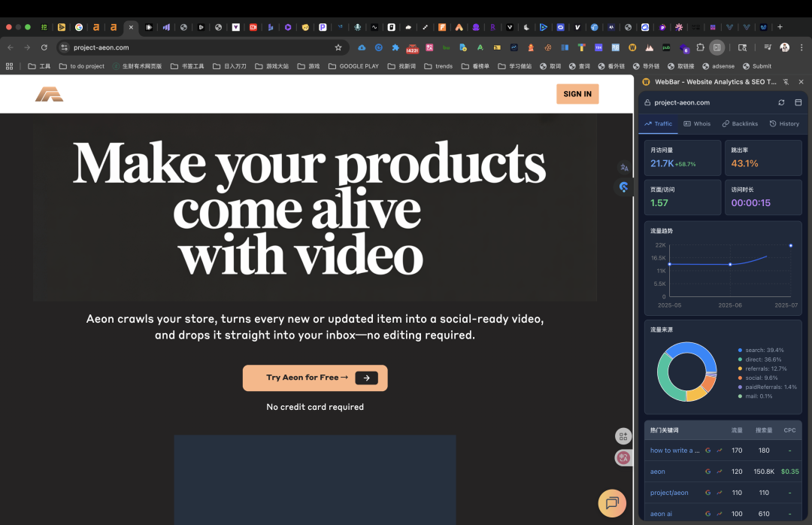
Task: Switch to the Whois tab
Action: point(697,124)
